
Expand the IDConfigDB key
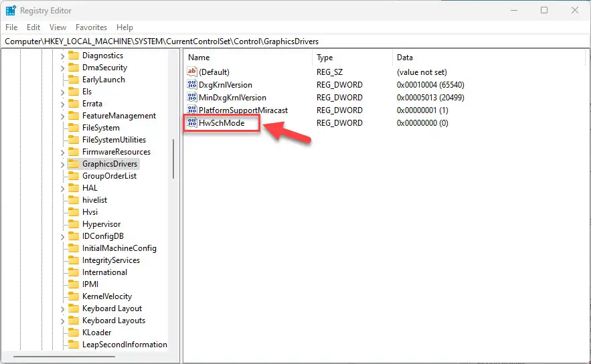pyautogui.click(x=62, y=237)
